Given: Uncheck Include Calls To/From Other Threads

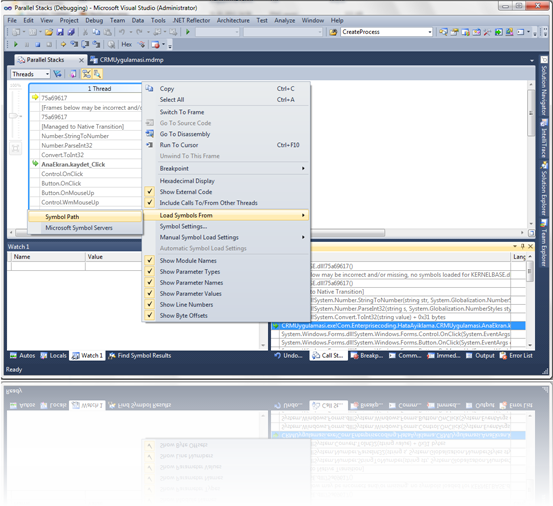Looking at the screenshot, I should [208, 203].
